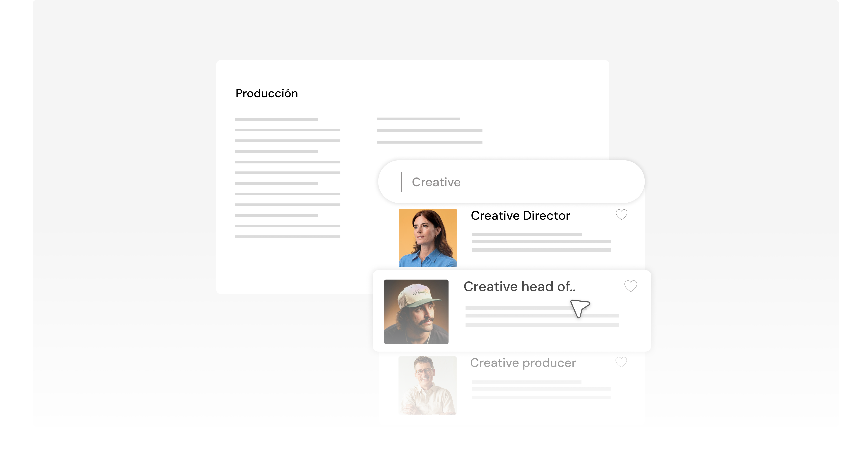Favorite the Creative Director result heart
This screenshot has width=868, height=451.
(621, 214)
